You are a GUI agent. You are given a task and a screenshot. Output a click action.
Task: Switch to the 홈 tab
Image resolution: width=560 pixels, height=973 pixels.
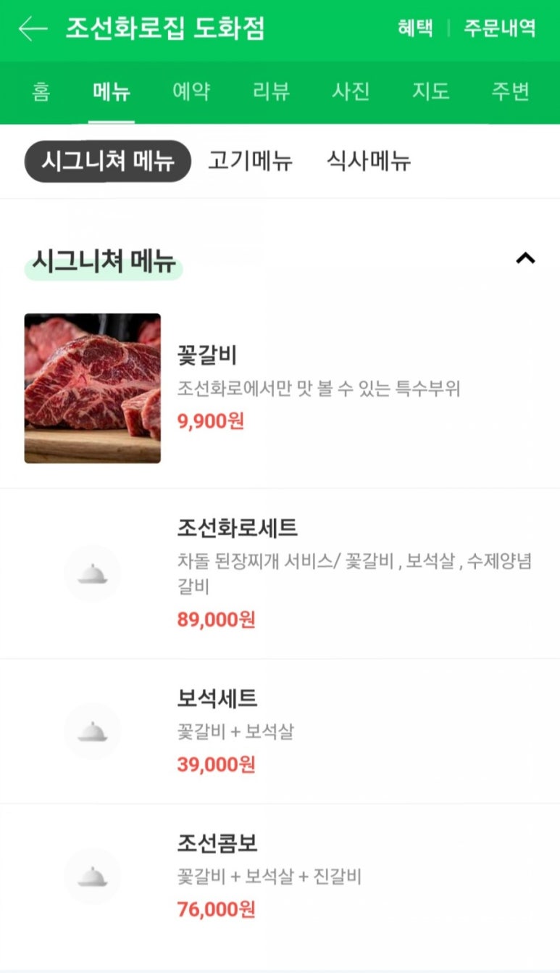tap(41, 92)
